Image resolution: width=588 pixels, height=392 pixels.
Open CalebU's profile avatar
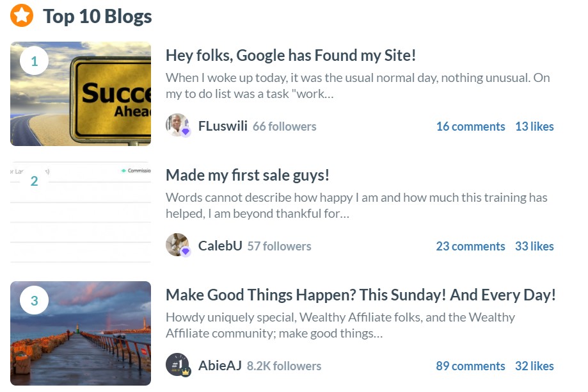coord(177,245)
